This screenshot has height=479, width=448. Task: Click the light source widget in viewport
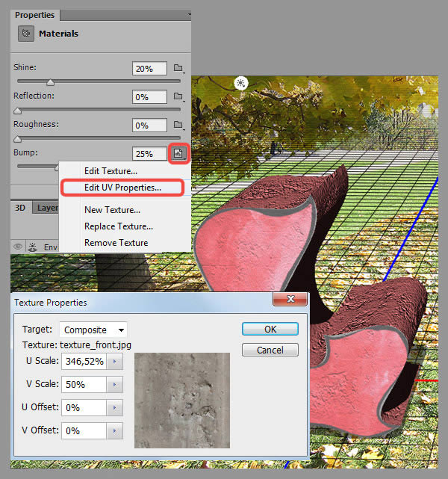click(x=240, y=83)
